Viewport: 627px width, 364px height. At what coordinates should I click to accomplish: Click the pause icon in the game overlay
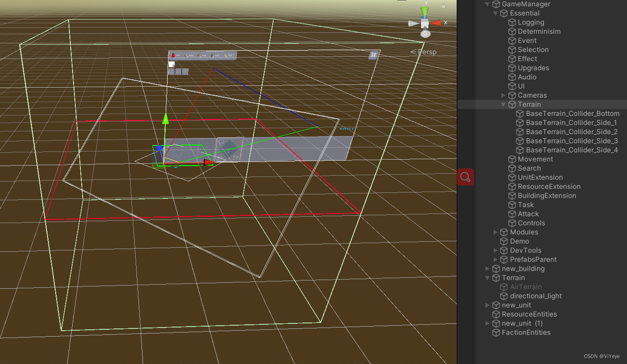[373, 54]
